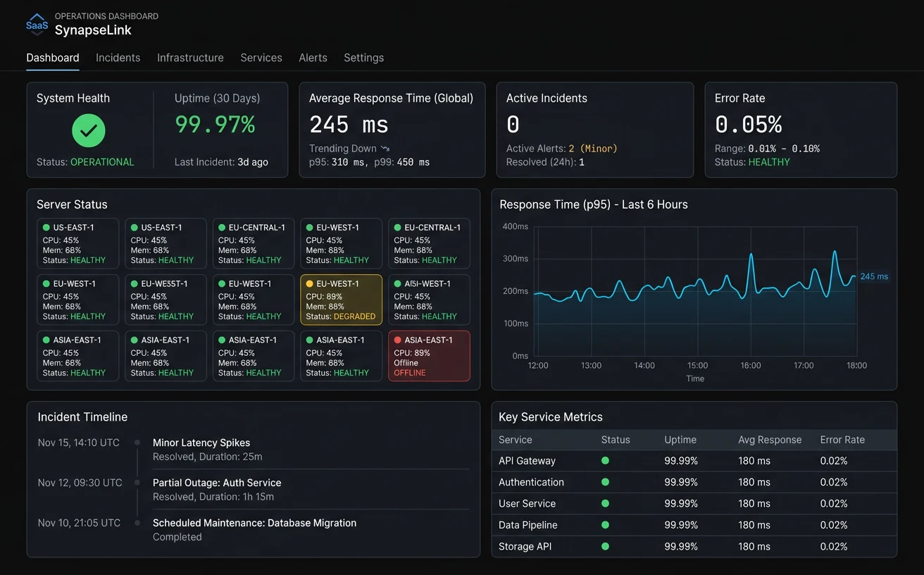
Task: Click the Trending Down arrow icon
Action: (x=385, y=149)
